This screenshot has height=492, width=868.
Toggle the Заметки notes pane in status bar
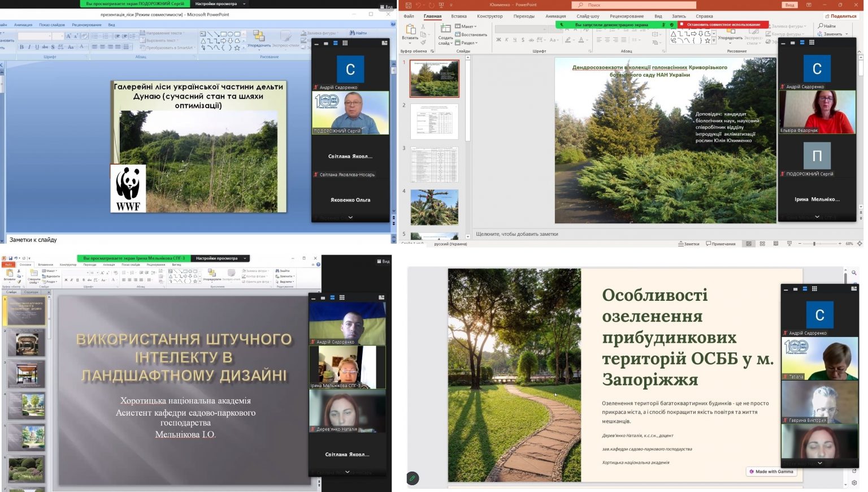point(689,244)
